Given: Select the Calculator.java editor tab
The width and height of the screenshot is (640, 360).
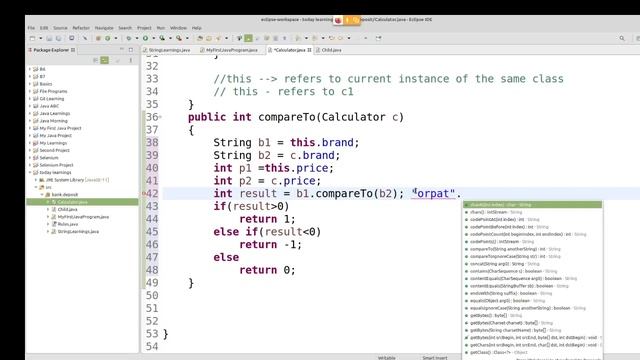Looking at the screenshot, I should 289,50.
